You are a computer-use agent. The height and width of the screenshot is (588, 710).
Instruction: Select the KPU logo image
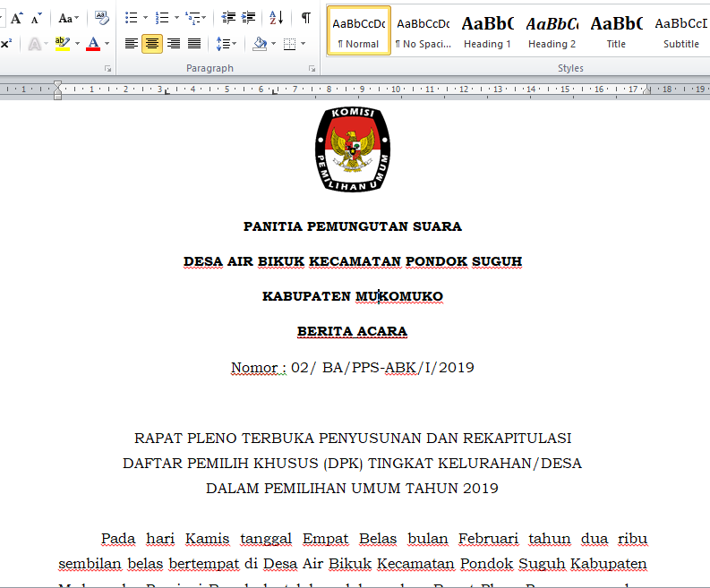[x=353, y=149]
